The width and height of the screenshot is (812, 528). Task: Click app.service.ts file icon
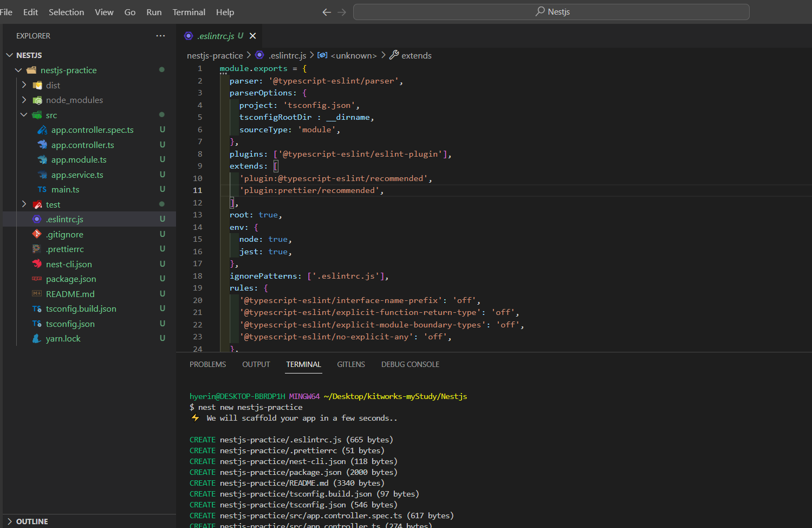42,175
